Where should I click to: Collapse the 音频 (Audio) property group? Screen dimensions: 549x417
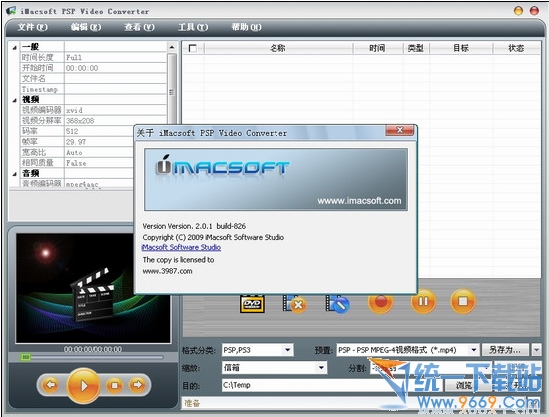[14, 174]
